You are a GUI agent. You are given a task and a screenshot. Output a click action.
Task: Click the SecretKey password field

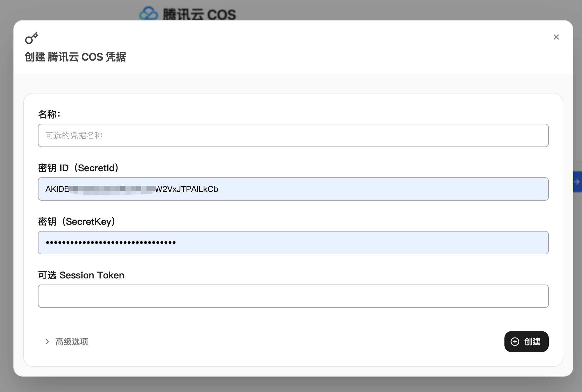point(293,243)
